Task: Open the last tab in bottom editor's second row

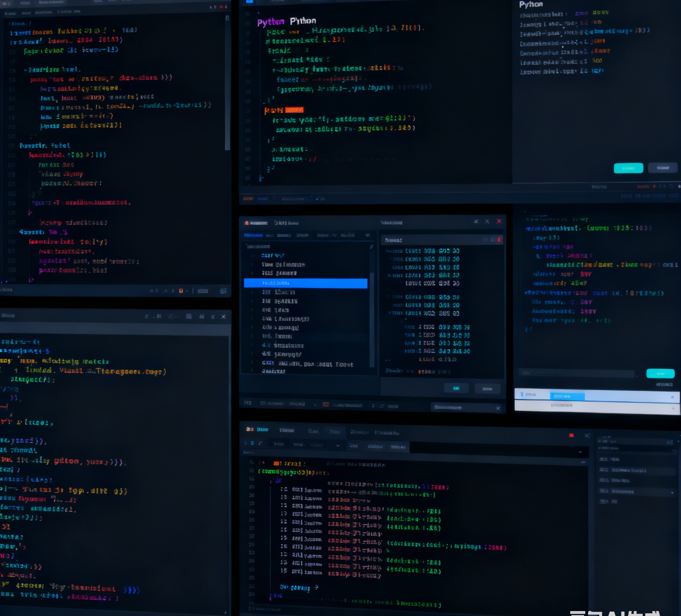Action: (x=398, y=447)
